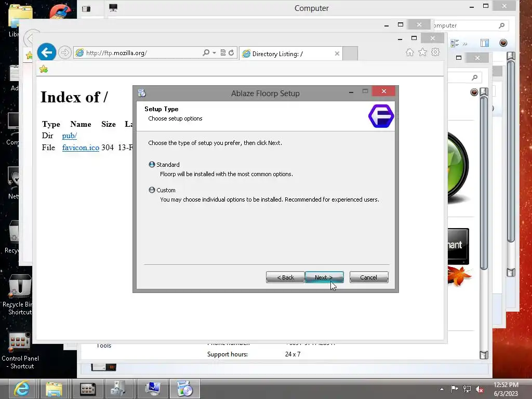Viewport: 532px width, 399px height.
Task: Click the monitor-shaped taskbar icon
Action: coord(153,389)
